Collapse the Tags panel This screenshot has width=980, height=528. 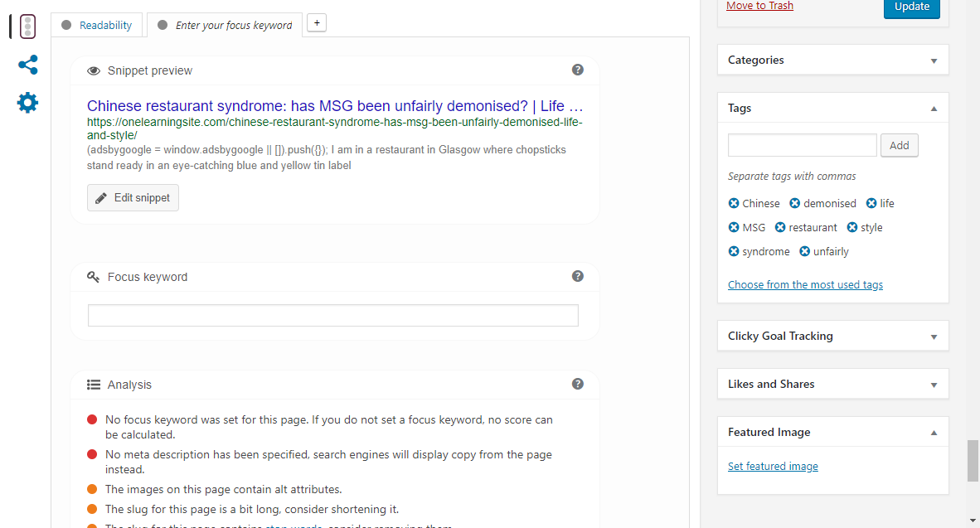(934, 109)
